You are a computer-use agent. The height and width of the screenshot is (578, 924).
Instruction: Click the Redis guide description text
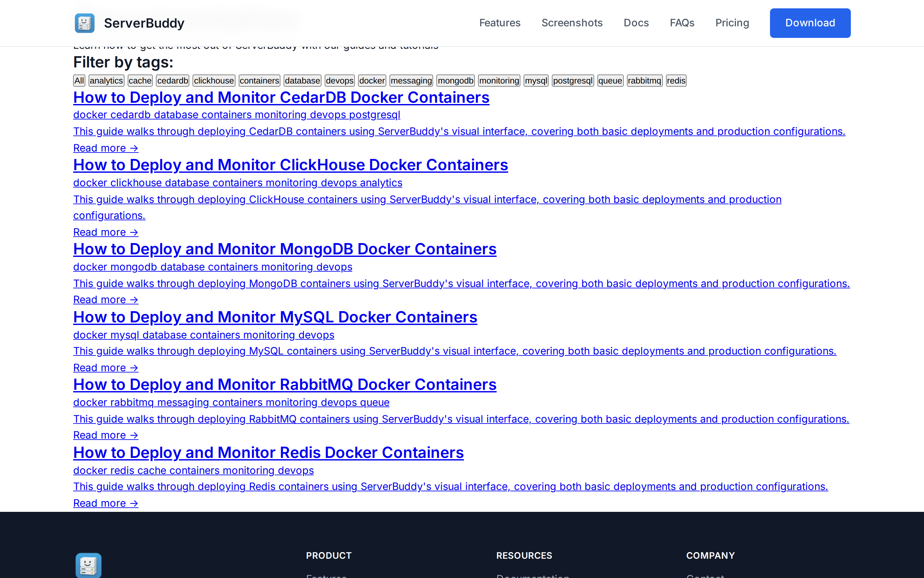pos(450,486)
